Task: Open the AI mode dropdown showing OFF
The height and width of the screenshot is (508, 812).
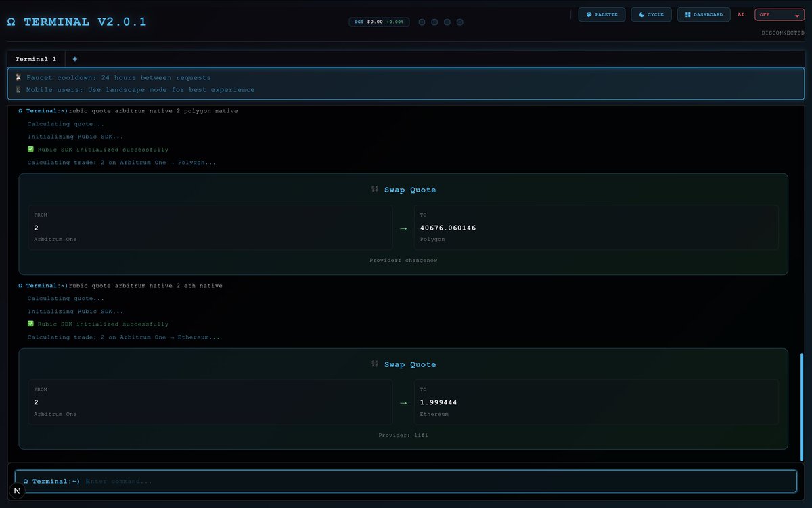Action: coord(780,14)
